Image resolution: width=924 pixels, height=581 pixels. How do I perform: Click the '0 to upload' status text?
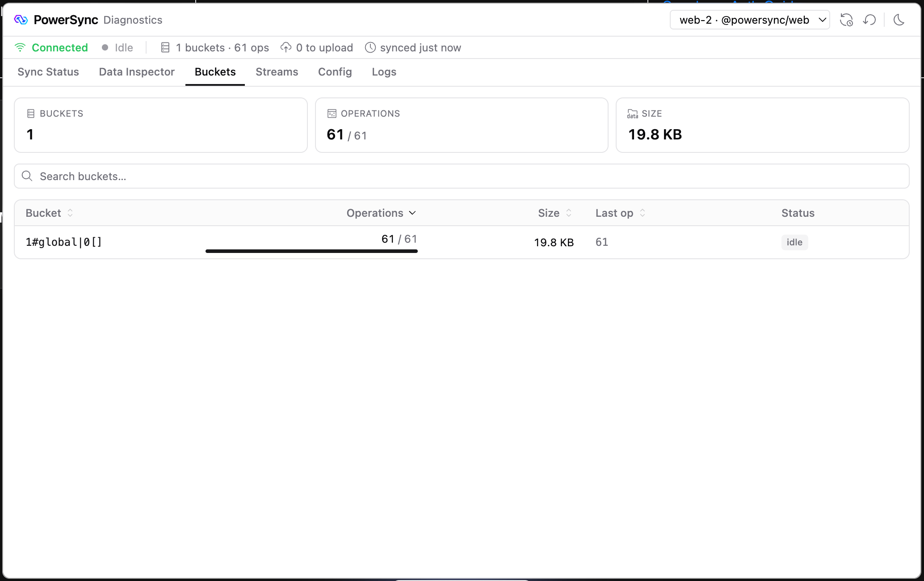324,47
